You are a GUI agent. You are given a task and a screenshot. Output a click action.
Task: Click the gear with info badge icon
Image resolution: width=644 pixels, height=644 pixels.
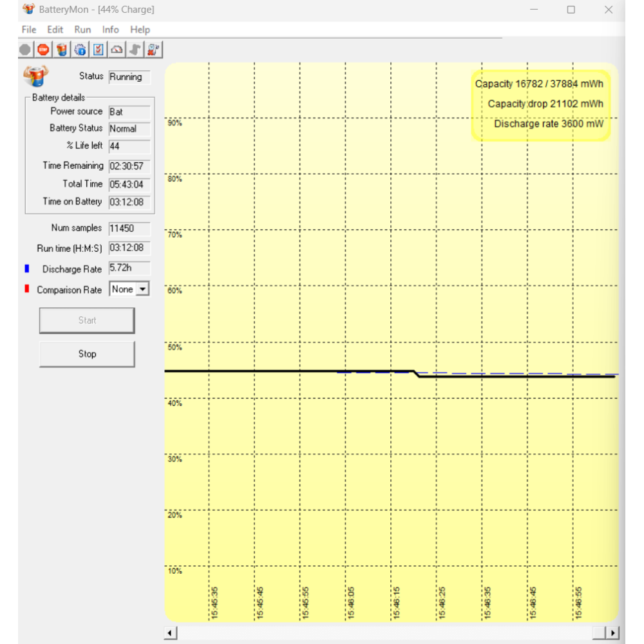point(80,49)
